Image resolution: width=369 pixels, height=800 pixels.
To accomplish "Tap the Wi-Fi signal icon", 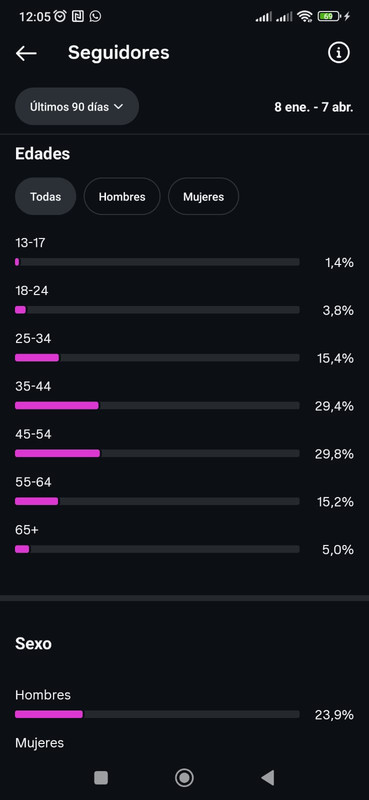I will coord(305,17).
